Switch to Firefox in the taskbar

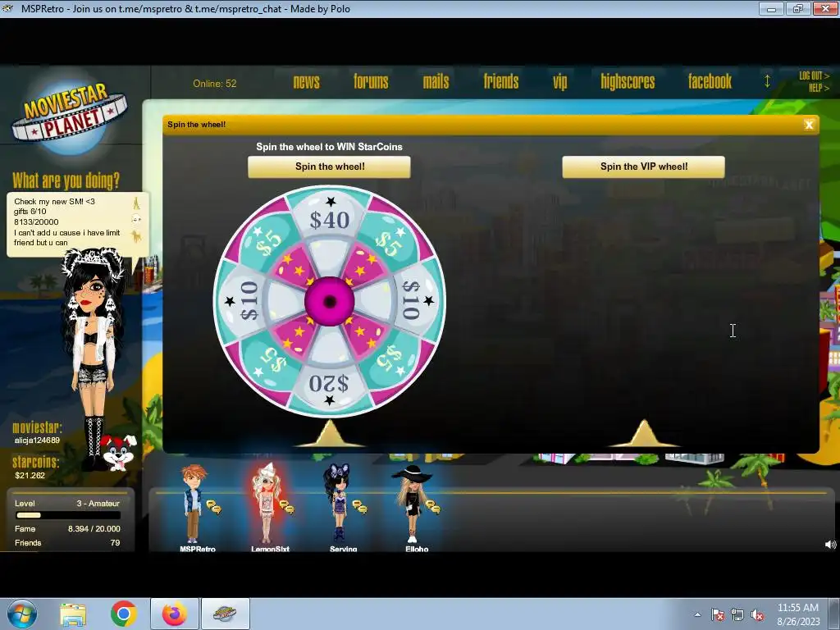tap(174, 614)
